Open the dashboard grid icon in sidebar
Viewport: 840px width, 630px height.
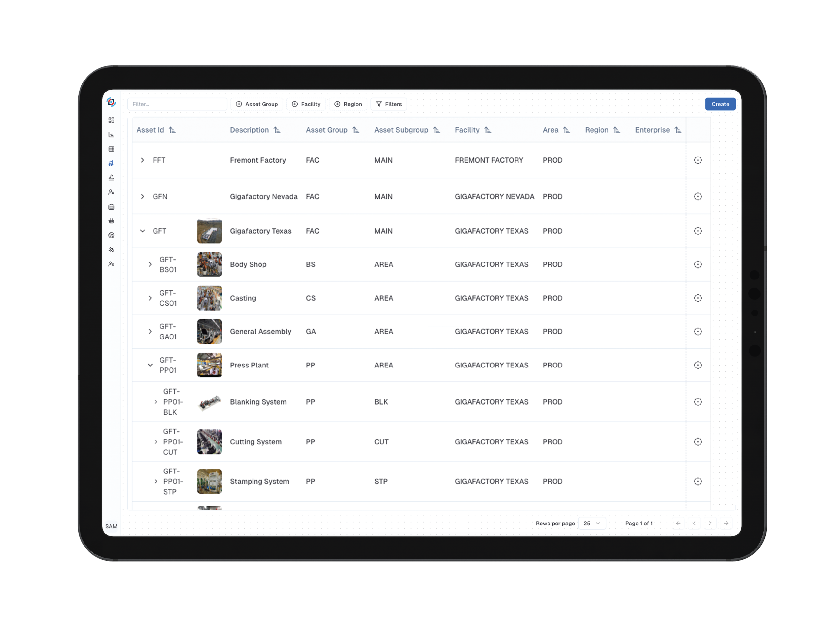pyautogui.click(x=111, y=120)
